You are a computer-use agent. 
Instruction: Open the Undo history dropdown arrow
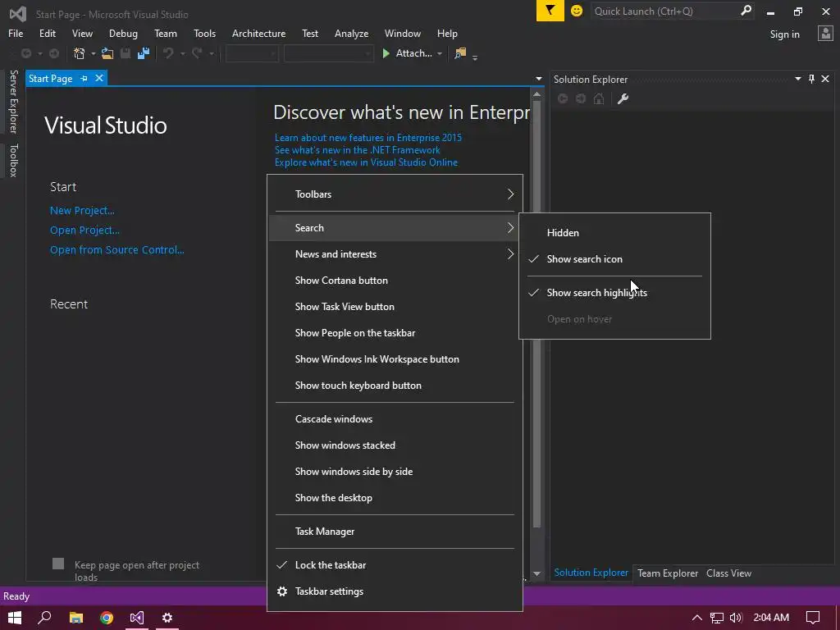point(183,54)
